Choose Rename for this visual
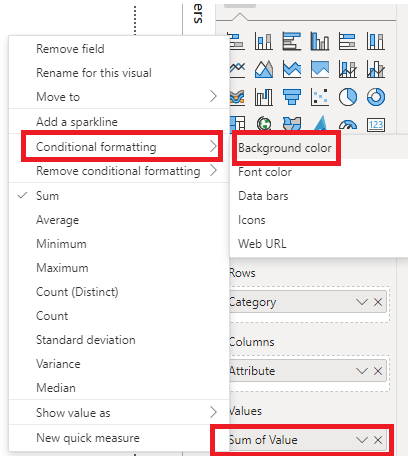This screenshot has width=408, height=456. coord(119,73)
